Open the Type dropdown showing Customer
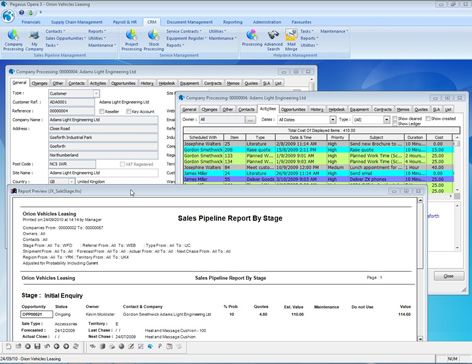472x364 pixels. (96, 94)
